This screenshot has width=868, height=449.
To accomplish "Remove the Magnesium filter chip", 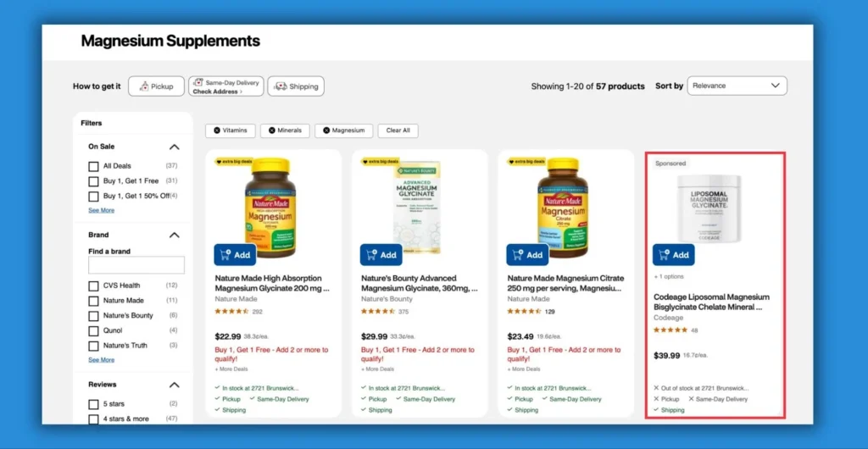I will pos(326,130).
